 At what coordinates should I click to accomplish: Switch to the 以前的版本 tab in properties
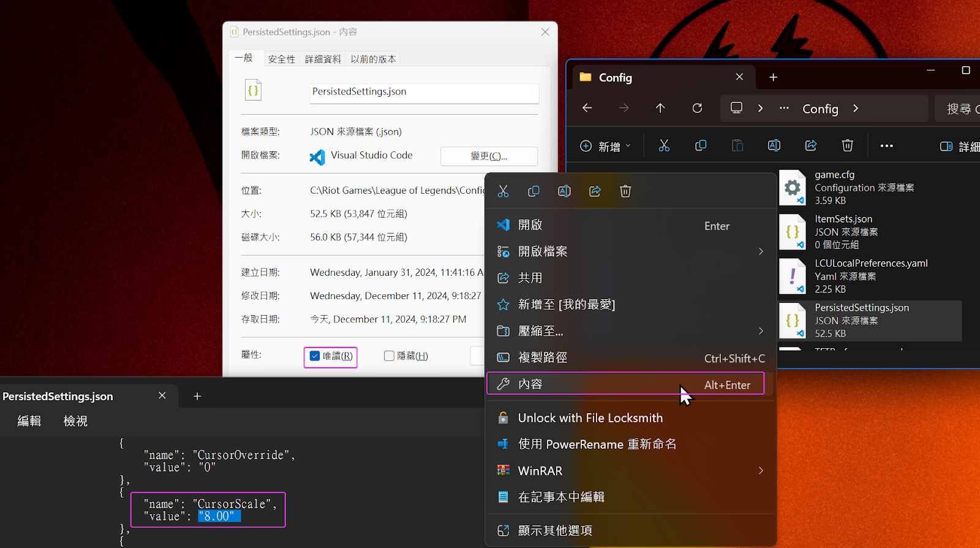click(x=373, y=59)
